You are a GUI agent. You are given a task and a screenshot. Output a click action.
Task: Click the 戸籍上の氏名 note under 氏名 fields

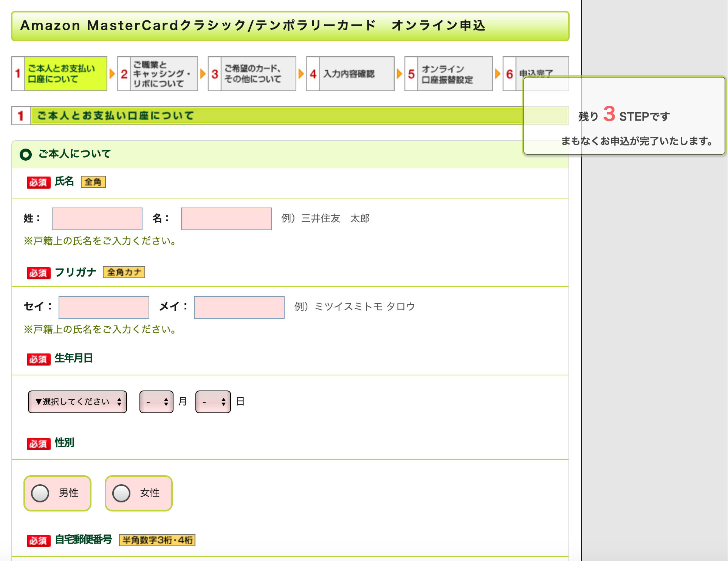pyautogui.click(x=100, y=241)
